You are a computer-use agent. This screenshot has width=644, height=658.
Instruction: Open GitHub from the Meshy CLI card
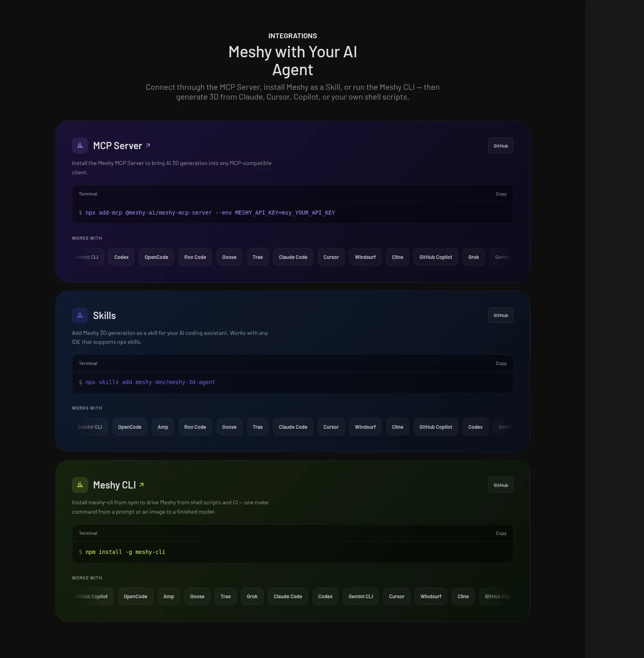(501, 485)
